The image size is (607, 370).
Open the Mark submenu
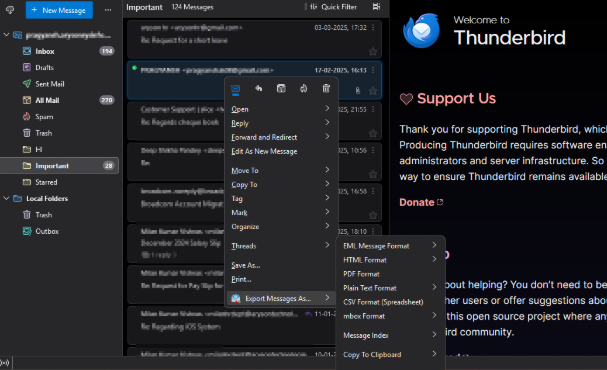(281, 212)
